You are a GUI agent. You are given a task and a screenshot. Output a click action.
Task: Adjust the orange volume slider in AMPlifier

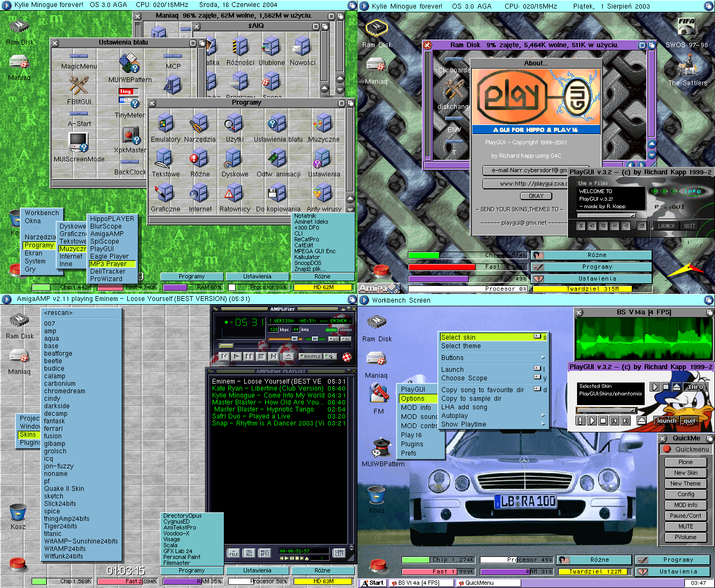click(285, 339)
